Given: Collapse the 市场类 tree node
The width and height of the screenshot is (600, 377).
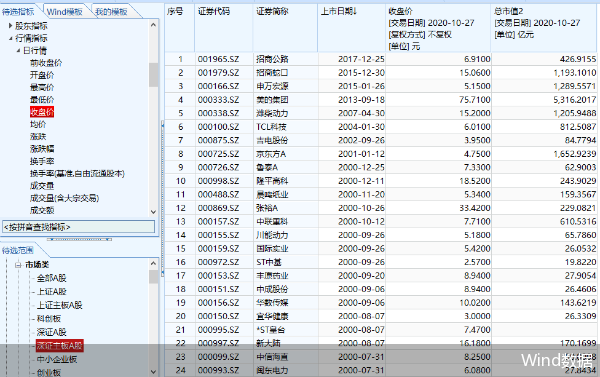Looking at the screenshot, I should pos(18,264).
